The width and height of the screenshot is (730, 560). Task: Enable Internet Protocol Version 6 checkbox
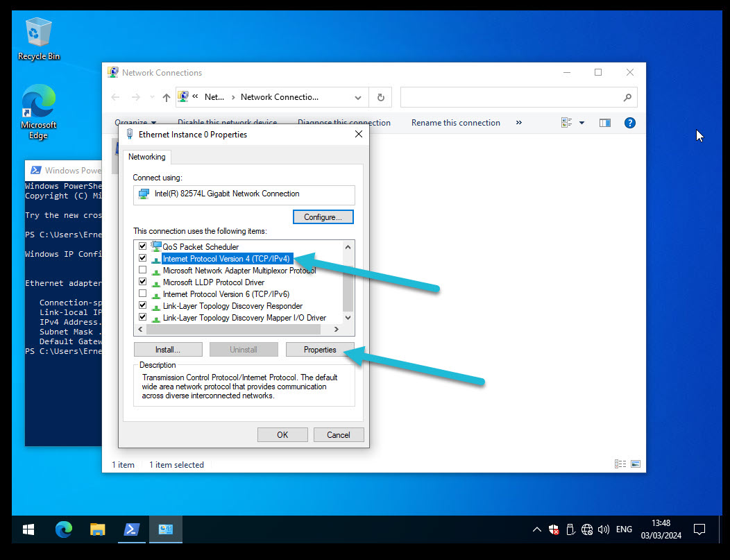[143, 294]
